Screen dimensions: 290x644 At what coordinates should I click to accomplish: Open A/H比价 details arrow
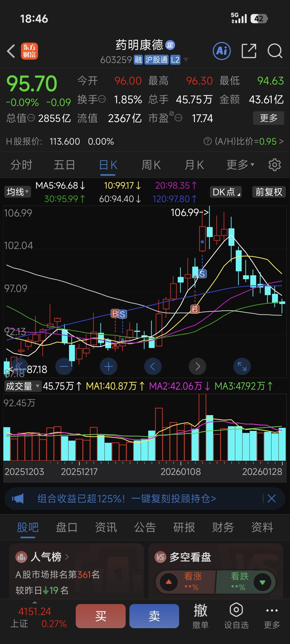click(x=281, y=141)
